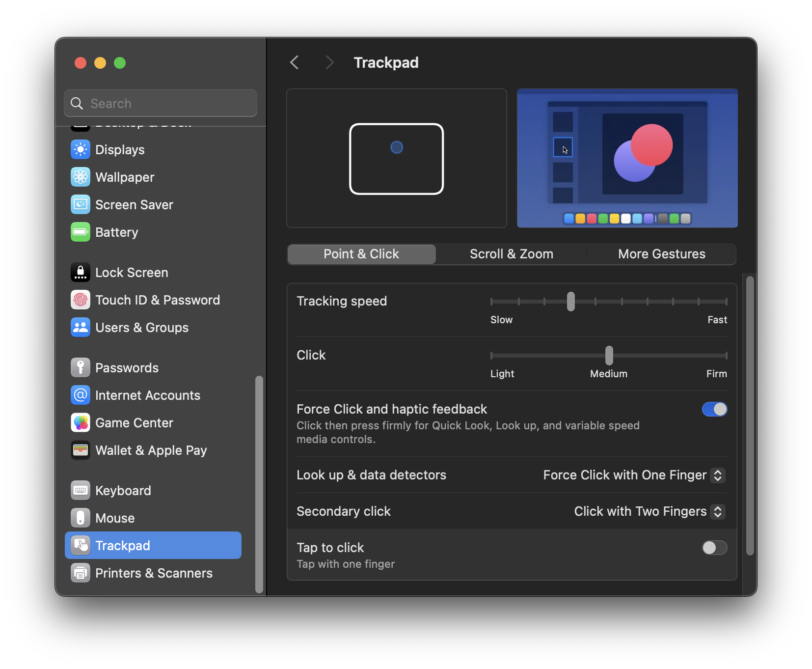
Task: Enable Tap to click switch
Action: 714,548
